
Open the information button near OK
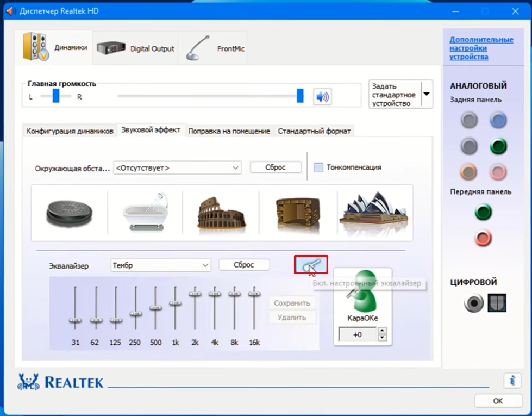[x=512, y=380]
